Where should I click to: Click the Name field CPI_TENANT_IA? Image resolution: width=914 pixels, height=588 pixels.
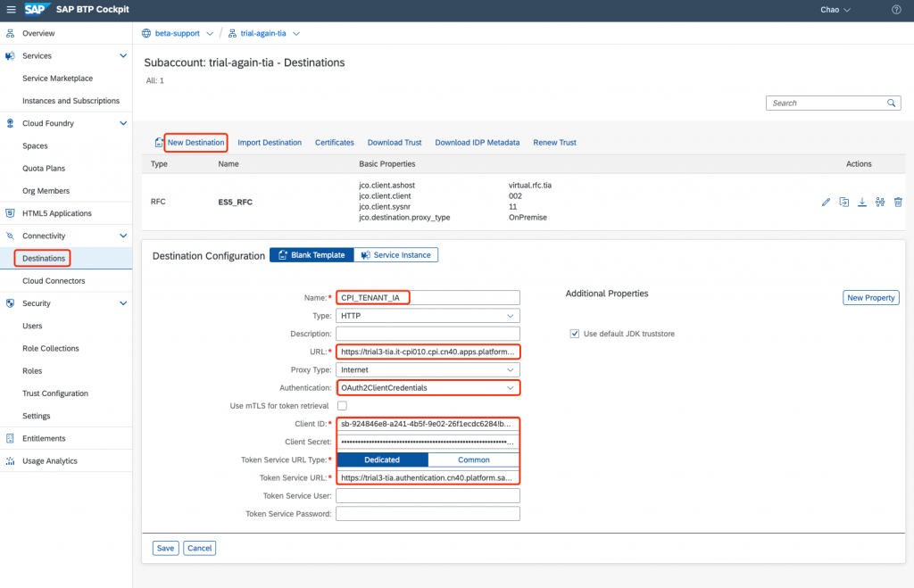(x=428, y=298)
